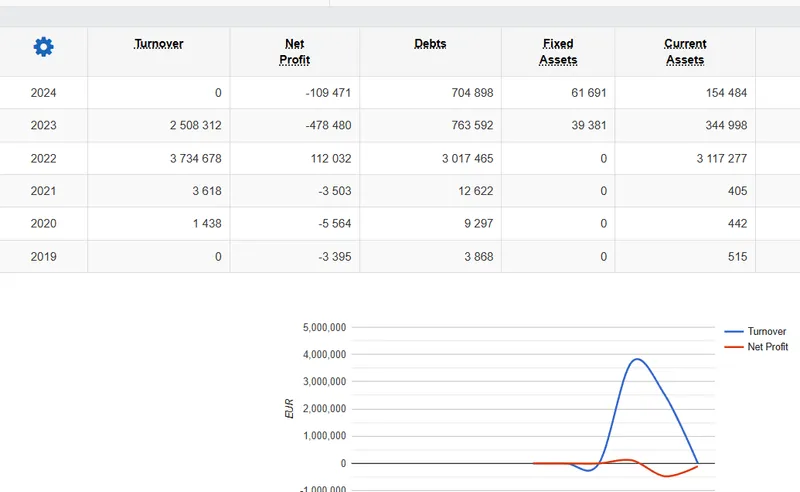Open the Fixed Assets column header
The height and width of the screenshot is (492, 800).
pyautogui.click(x=558, y=52)
